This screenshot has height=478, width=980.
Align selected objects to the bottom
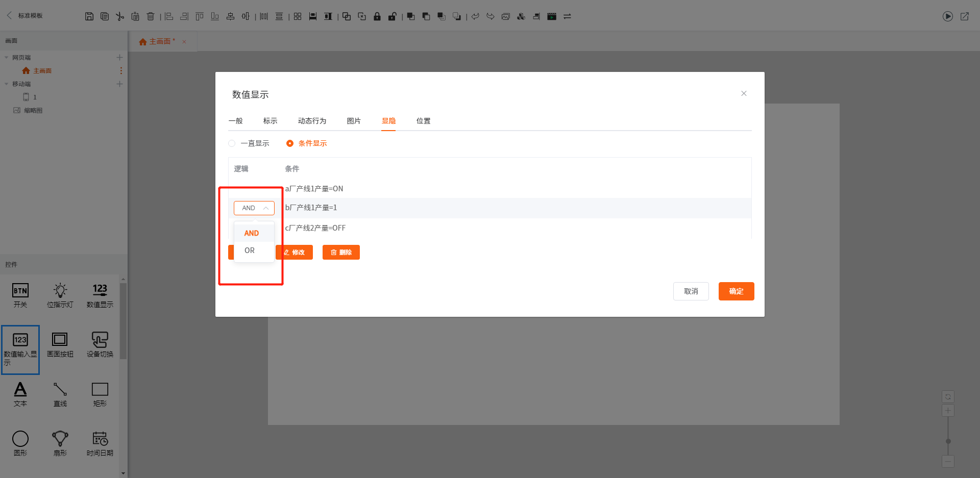pos(215,16)
